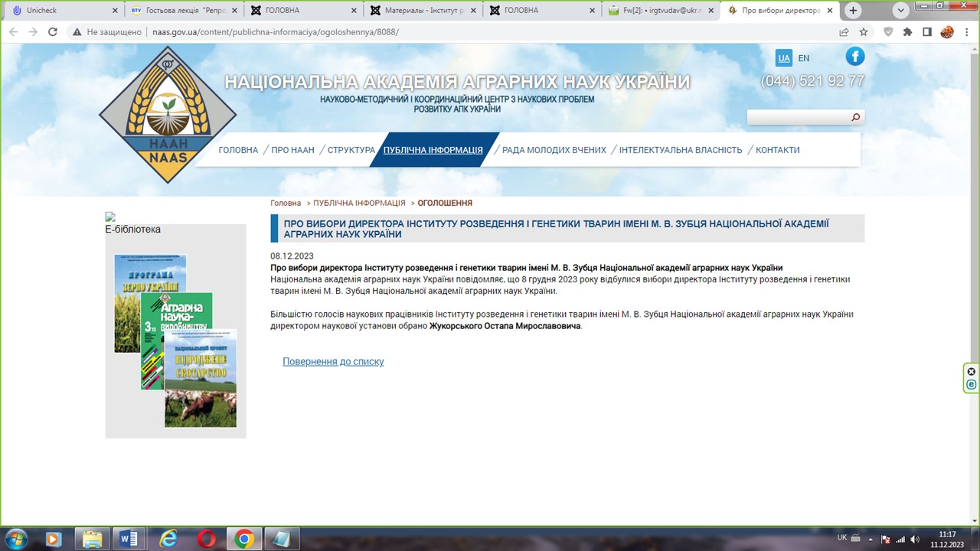Open РАДА МОЛОДИХ ВЧЕНИХ menu item
980x551 pixels.
tap(554, 150)
